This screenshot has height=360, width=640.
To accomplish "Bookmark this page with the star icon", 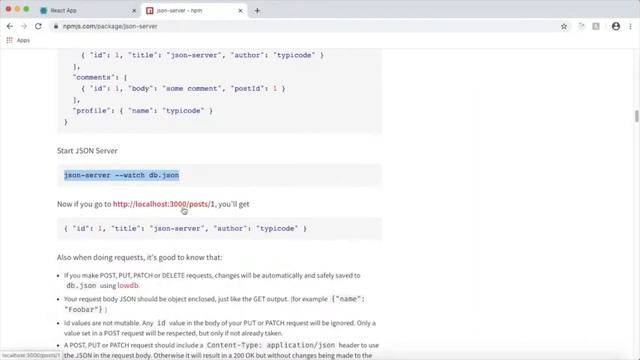I will pyautogui.click(x=564, y=26).
